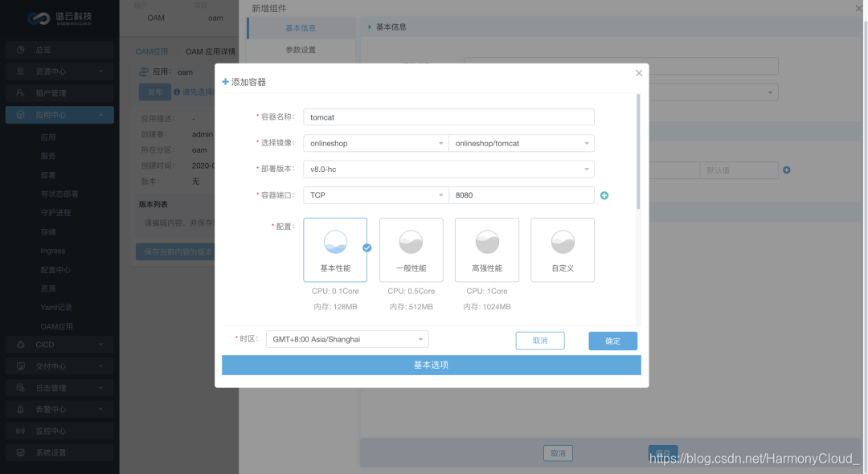Cancel the container dialog via 取消

coord(539,341)
